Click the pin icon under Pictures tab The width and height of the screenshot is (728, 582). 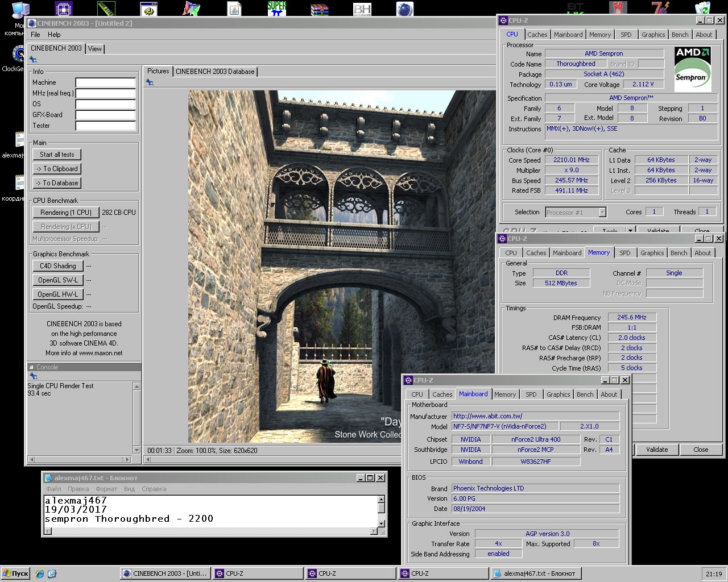150,82
